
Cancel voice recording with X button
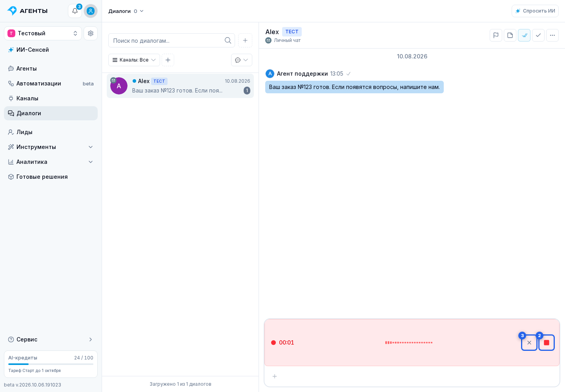(529, 343)
